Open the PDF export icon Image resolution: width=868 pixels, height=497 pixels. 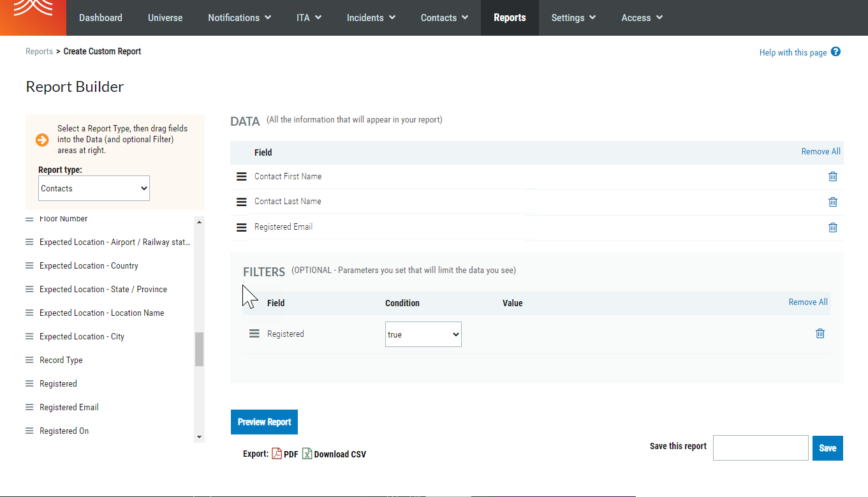coord(277,454)
